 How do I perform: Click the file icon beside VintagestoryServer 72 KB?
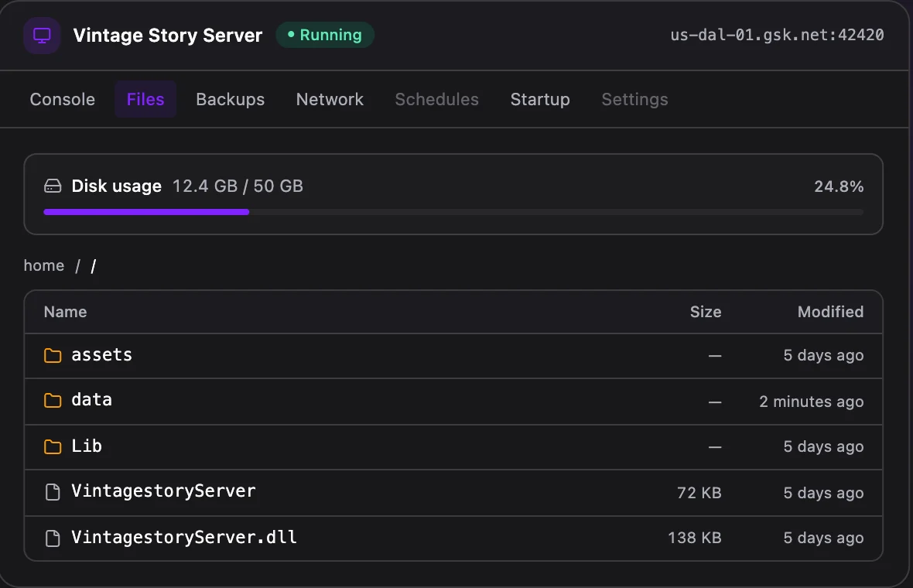53,492
